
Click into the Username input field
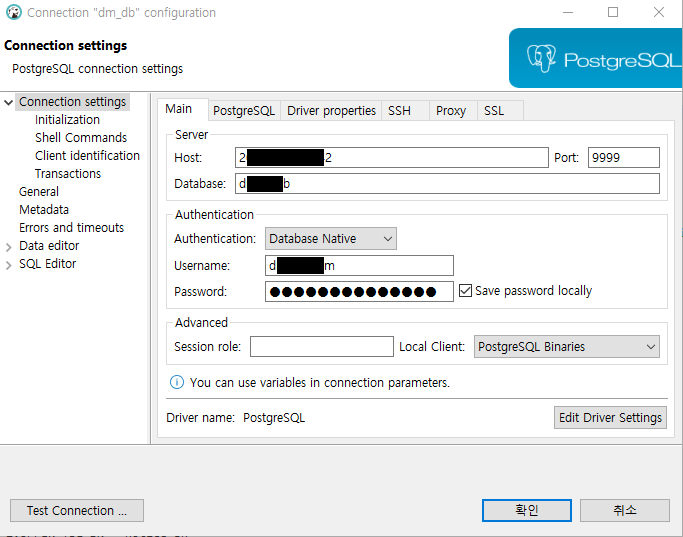pos(359,266)
